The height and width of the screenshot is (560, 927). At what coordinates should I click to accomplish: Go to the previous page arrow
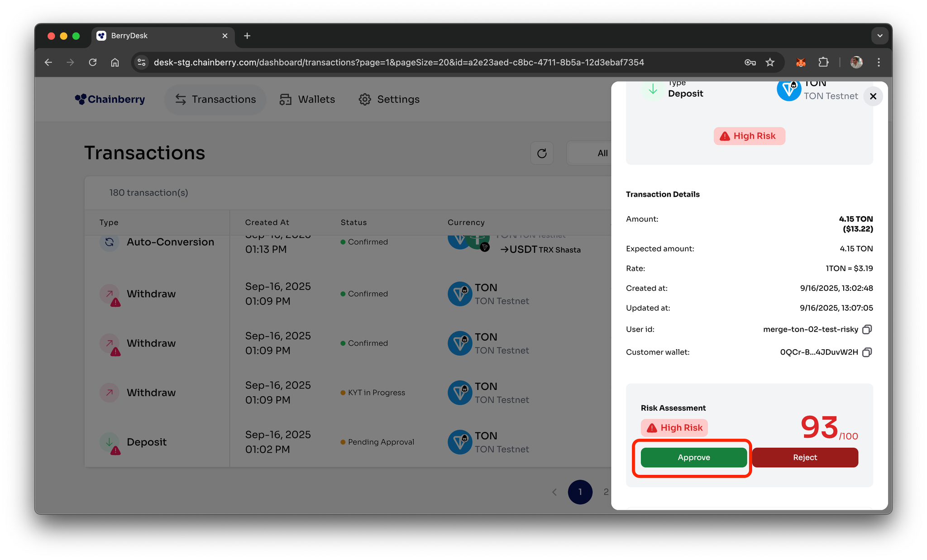pos(554,492)
